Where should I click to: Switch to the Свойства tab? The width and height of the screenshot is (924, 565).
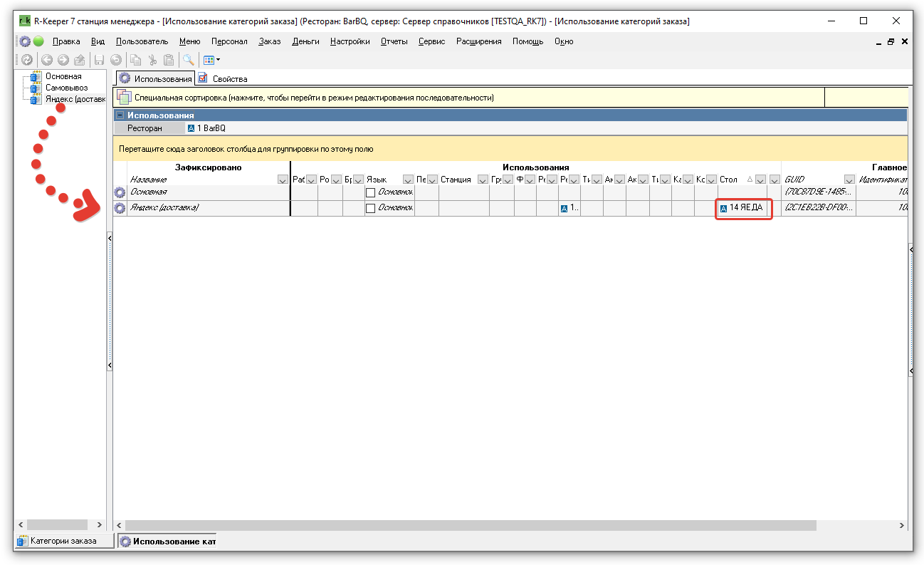(223, 78)
